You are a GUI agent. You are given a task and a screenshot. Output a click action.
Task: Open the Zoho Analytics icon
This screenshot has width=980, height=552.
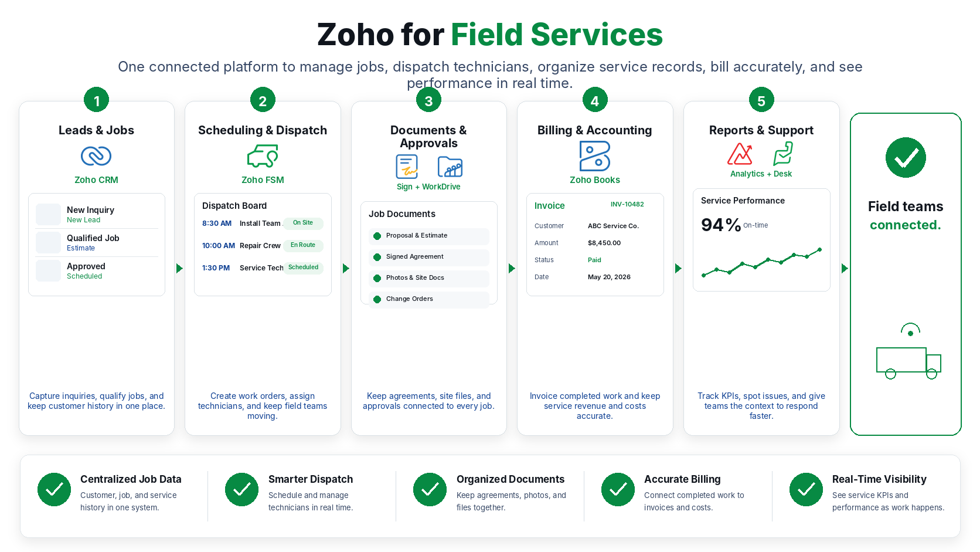pos(740,154)
